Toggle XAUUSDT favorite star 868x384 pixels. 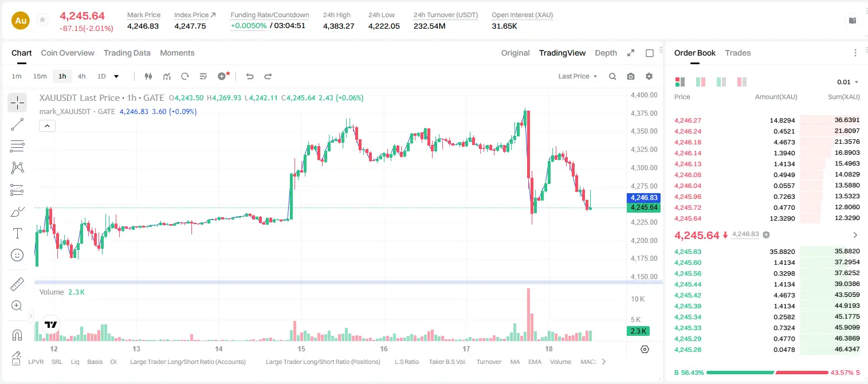(42, 20)
